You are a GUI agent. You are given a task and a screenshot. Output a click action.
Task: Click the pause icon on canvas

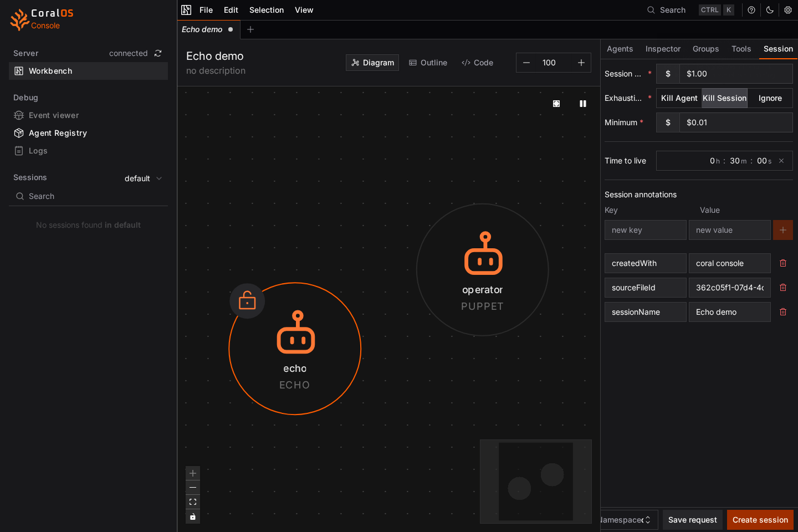[x=583, y=104]
